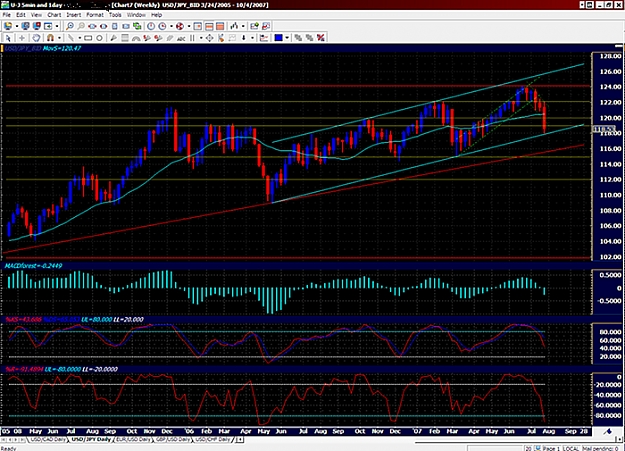The height and width of the screenshot is (451, 625).
Task: Switch to the GBP/USD Daily chart tab
Action: [173, 439]
